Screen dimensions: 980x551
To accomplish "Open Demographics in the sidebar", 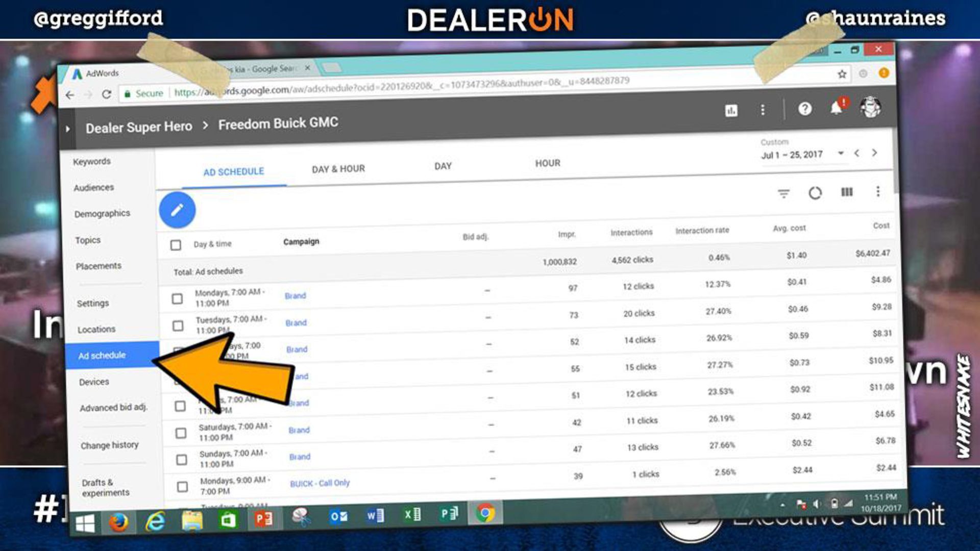I will coord(102,214).
